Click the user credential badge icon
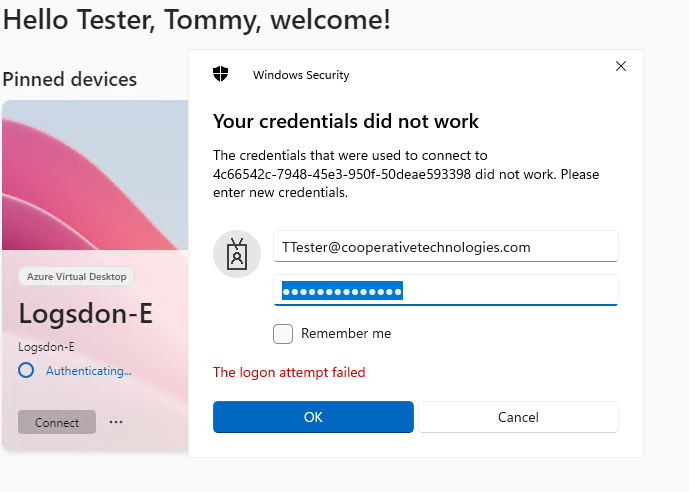 pyautogui.click(x=237, y=254)
